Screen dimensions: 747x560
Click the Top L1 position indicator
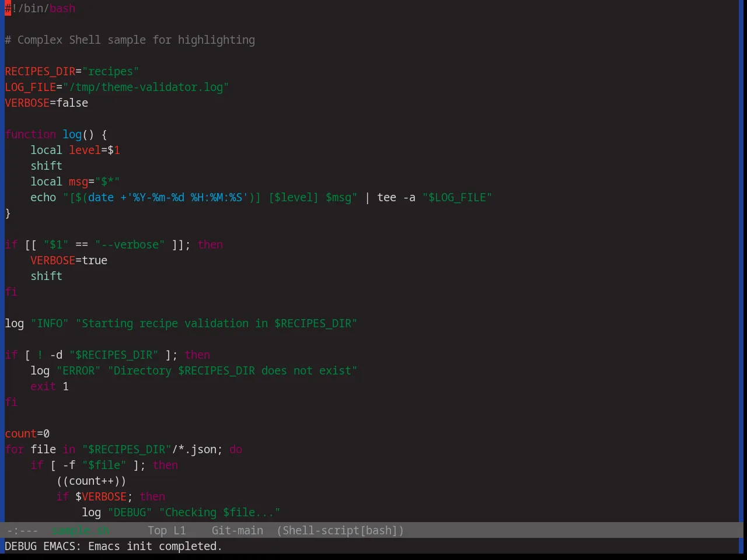tap(167, 530)
